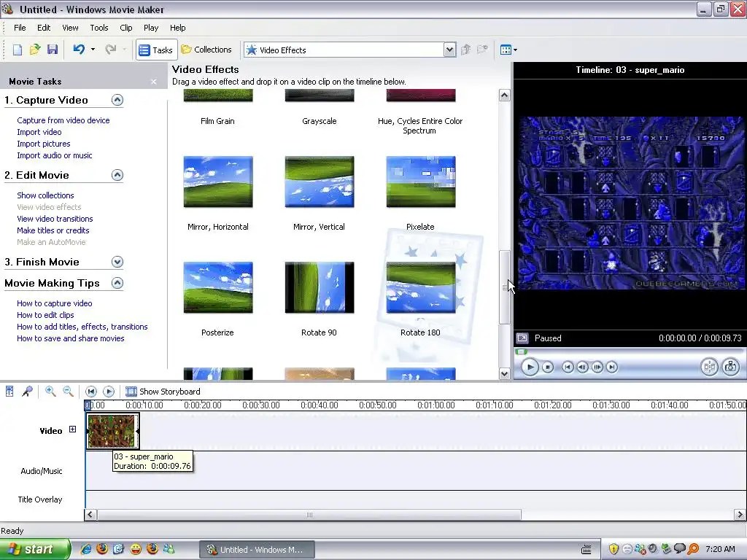Select the super_mario clip on timeline
This screenshot has width=747, height=560.
tap(112, 431)
